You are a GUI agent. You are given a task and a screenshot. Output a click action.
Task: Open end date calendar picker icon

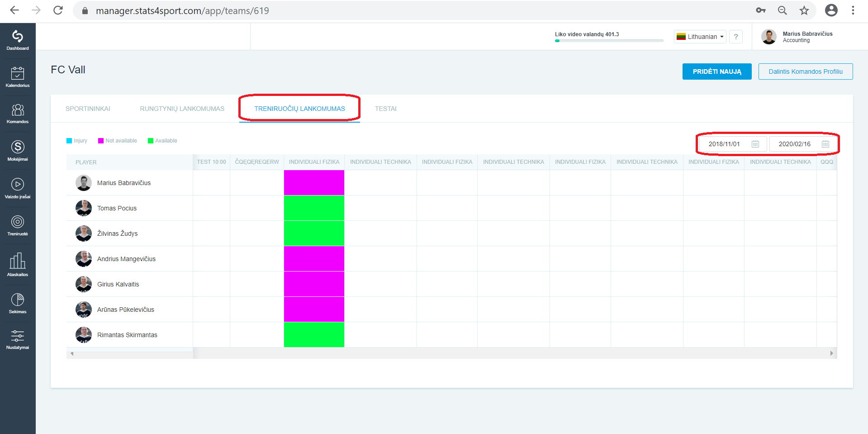(825, 144)
